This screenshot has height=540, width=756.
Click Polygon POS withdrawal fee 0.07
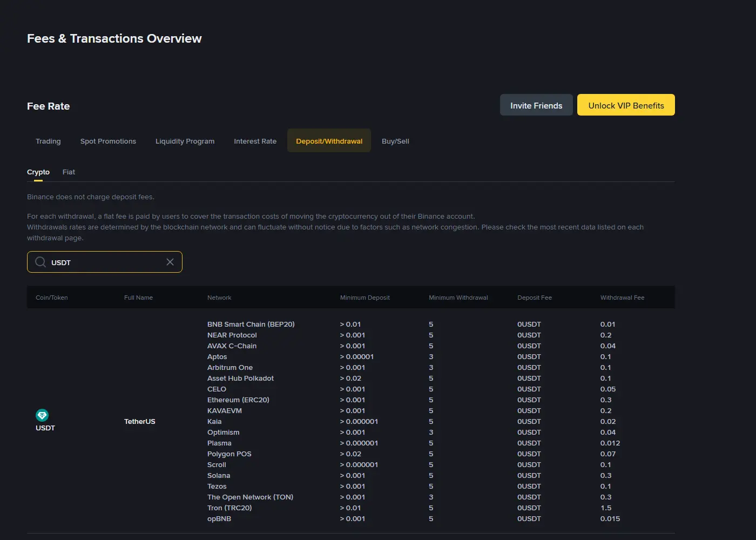[x=608, y=454]
